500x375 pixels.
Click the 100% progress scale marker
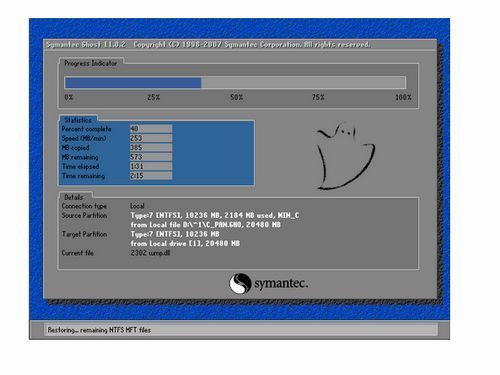[x=403, y=97]
